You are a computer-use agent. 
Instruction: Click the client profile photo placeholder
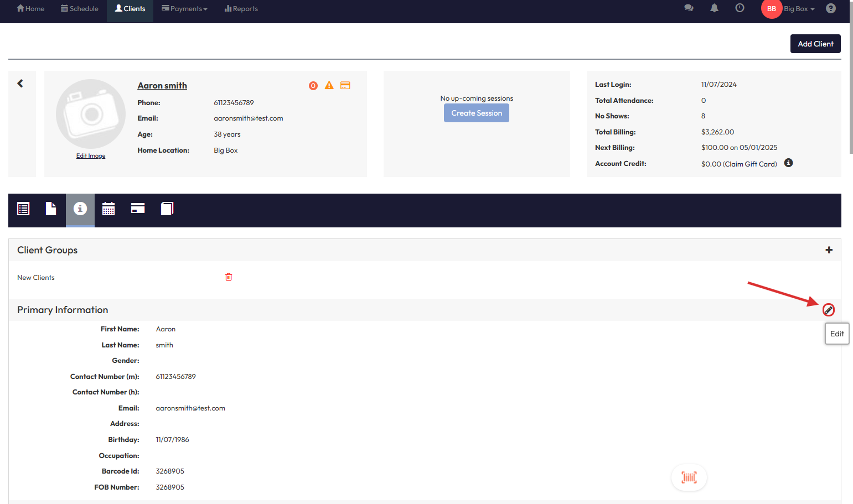click(91, 113)
